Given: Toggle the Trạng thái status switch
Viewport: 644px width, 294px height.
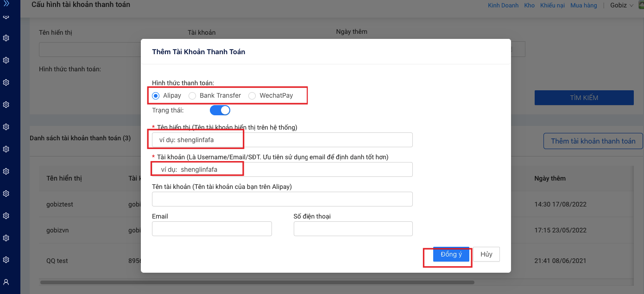Looking at the screenshot, I should (x=220, y=110).
